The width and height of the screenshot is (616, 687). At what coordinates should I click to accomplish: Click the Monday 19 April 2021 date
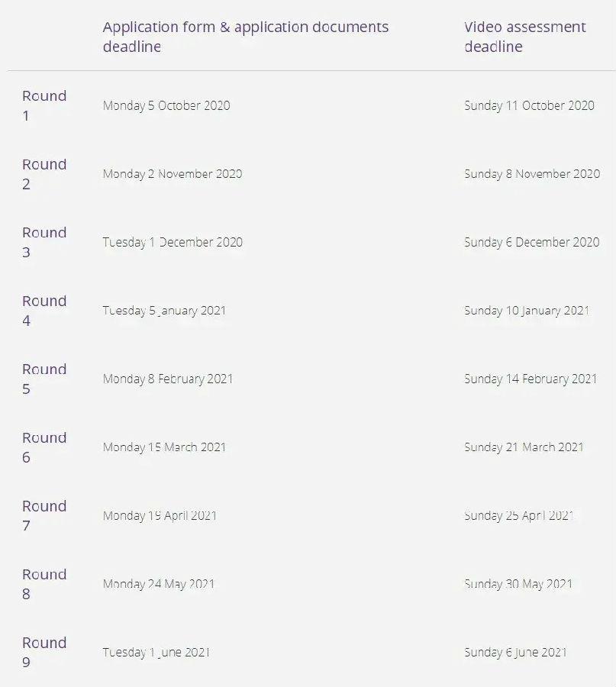point(160,516)
